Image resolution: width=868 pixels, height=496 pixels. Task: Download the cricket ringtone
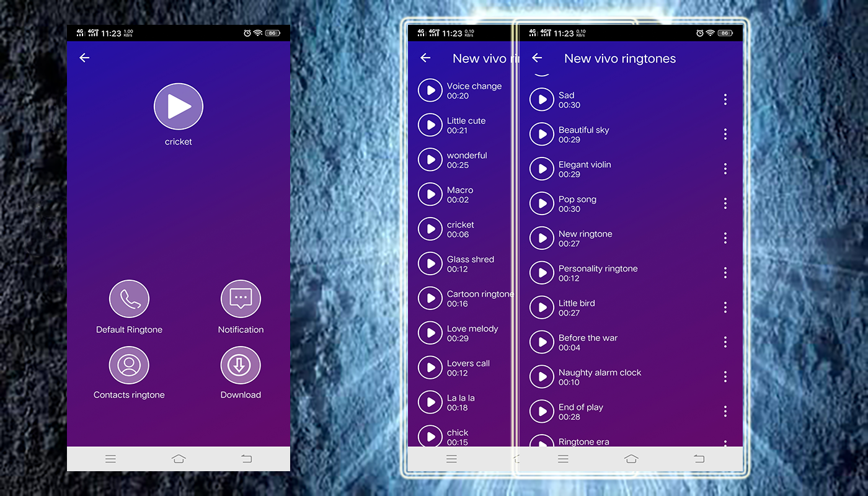point(241,365)
